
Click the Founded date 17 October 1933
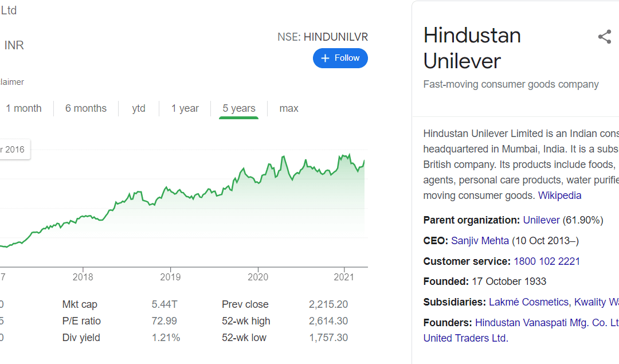(509, 281)
